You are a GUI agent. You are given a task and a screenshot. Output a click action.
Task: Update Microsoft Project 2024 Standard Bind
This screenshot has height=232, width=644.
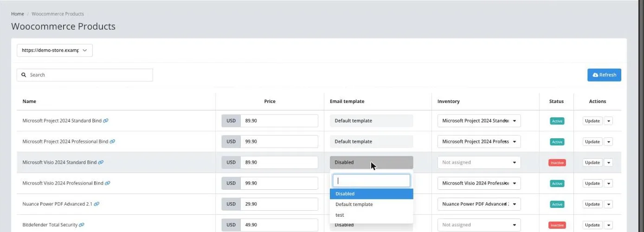(592, 121)
